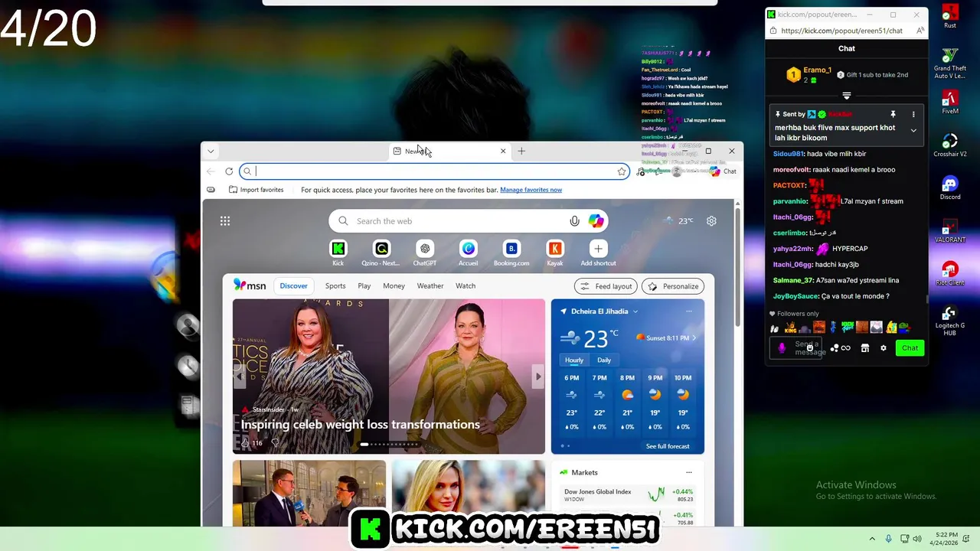Open Discord desktop shortcut
Screen dimensions: 980x551
pos(950,187)
